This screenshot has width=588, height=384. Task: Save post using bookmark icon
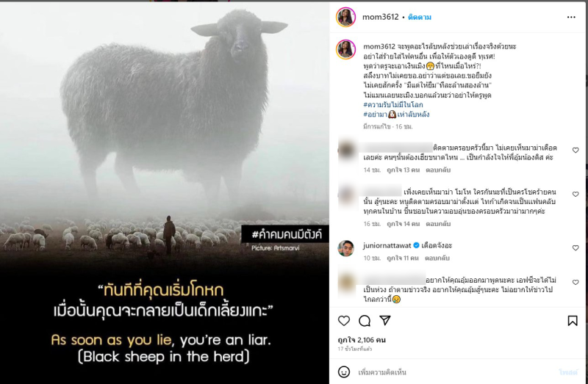tap(573, 321)
